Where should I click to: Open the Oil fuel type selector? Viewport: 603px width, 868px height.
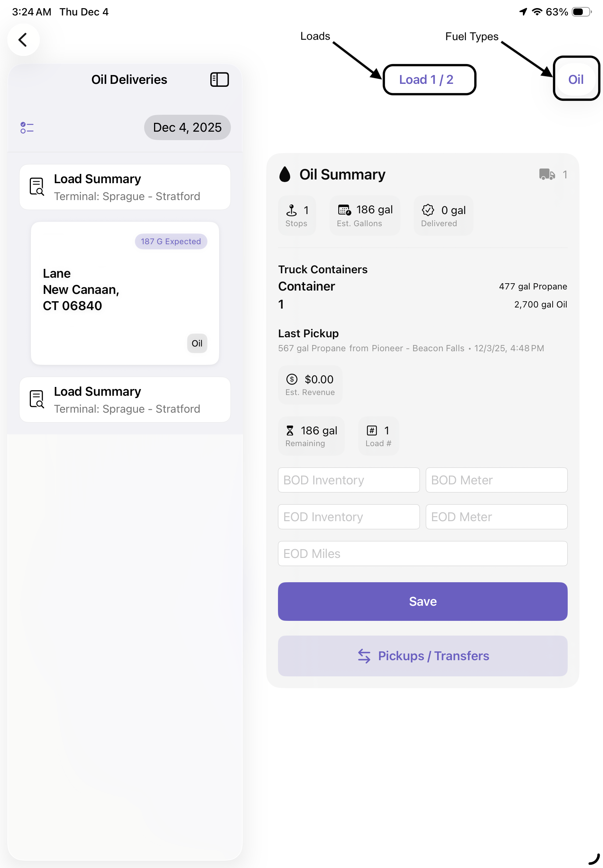point(575,79)
